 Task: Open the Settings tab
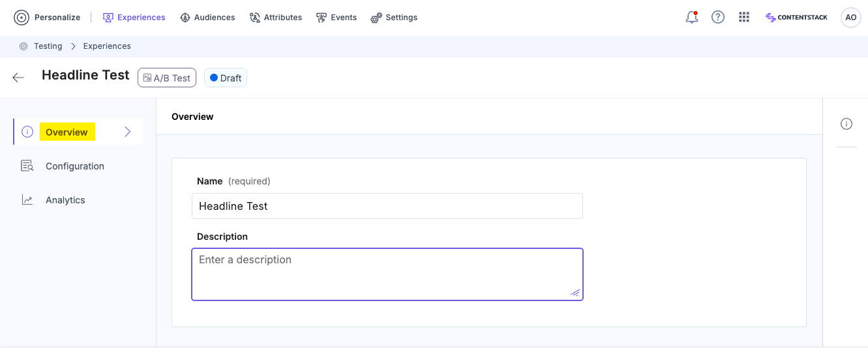394,18
